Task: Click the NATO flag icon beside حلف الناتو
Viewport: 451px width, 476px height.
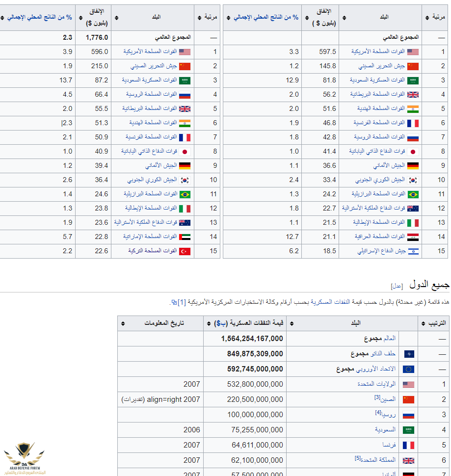Action: point(408,354)
